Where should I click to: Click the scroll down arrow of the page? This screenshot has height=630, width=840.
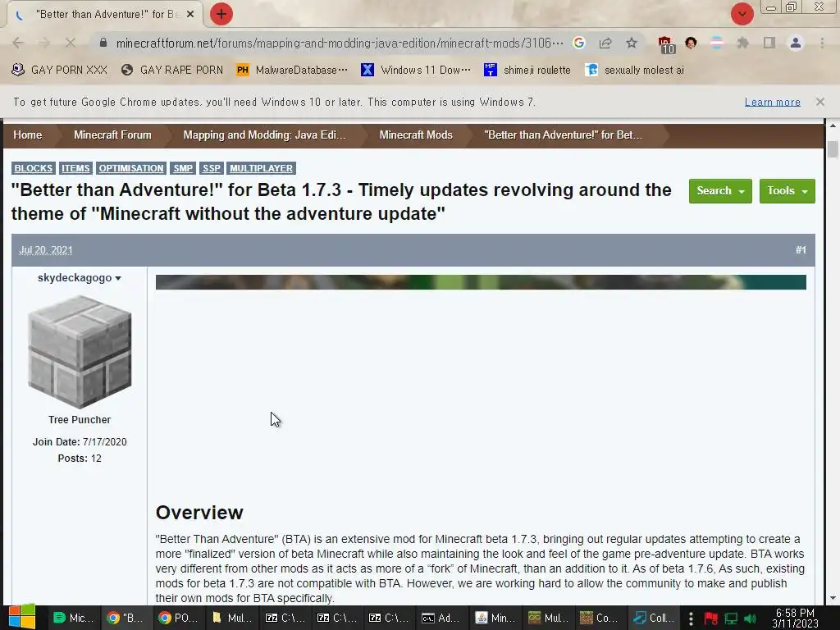click(832, 598)
